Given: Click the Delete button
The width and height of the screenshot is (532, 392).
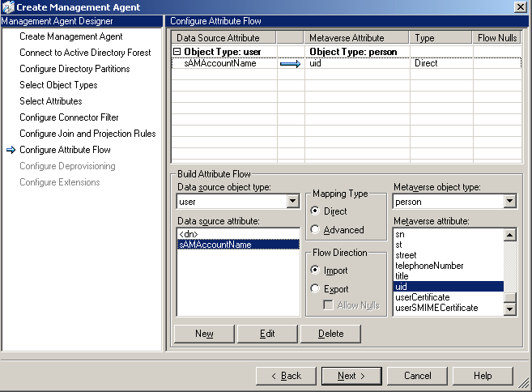Looking at the screenshot, I should (x=331, y=334).
